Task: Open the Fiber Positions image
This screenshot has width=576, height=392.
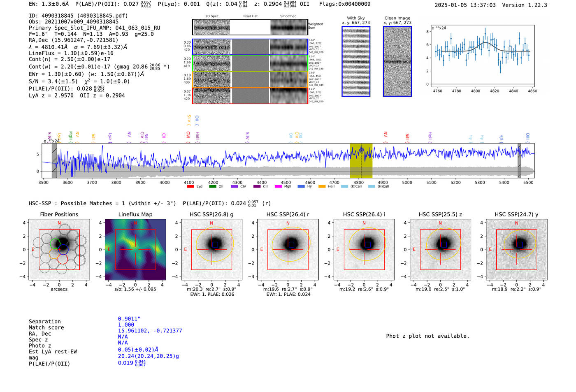Action: [x=59, y=250]
